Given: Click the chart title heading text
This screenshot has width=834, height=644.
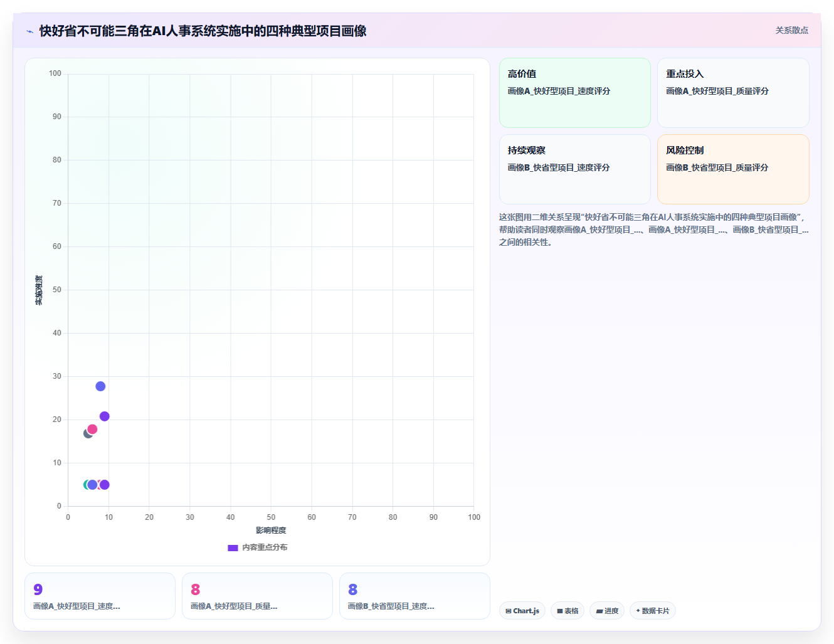Looking at the screenshot, I should click(203, 31).
